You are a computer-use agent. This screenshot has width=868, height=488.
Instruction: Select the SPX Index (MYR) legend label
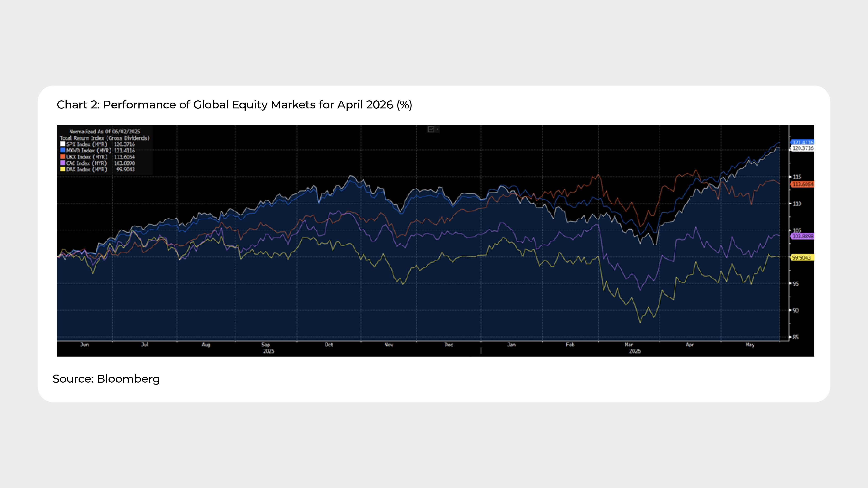[87, 144]
